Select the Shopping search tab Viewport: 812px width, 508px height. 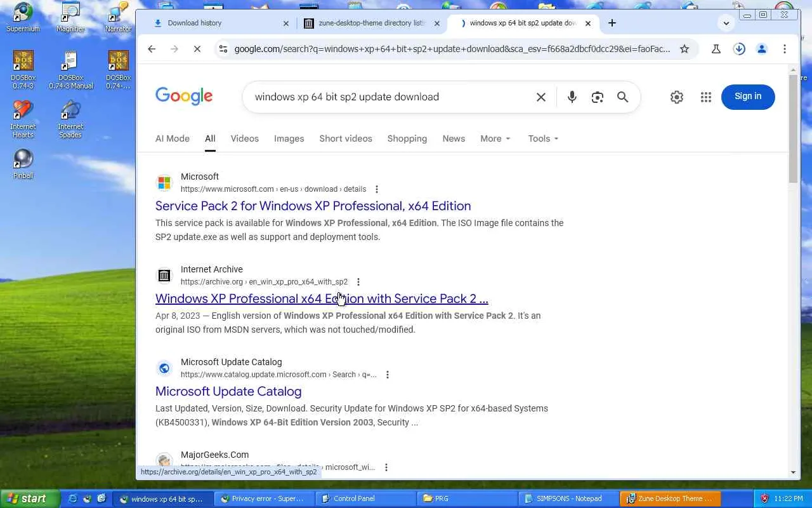tap(407, 138)
